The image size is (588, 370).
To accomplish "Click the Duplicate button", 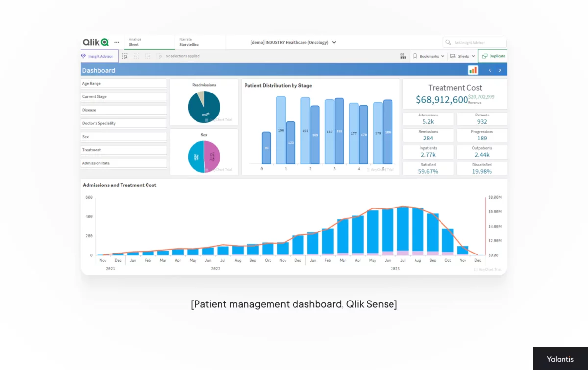I will pyautogui.click(x=494, y=56).
